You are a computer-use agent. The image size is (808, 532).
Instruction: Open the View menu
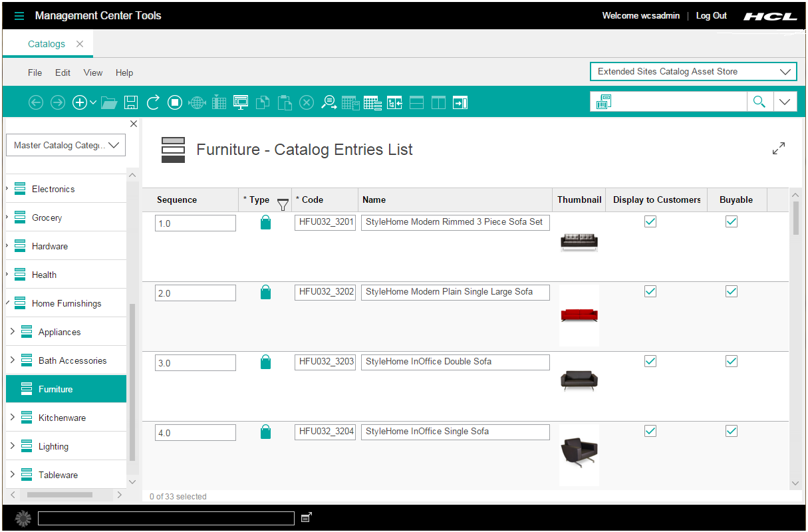pyautogui.click(x=93, y=73)
